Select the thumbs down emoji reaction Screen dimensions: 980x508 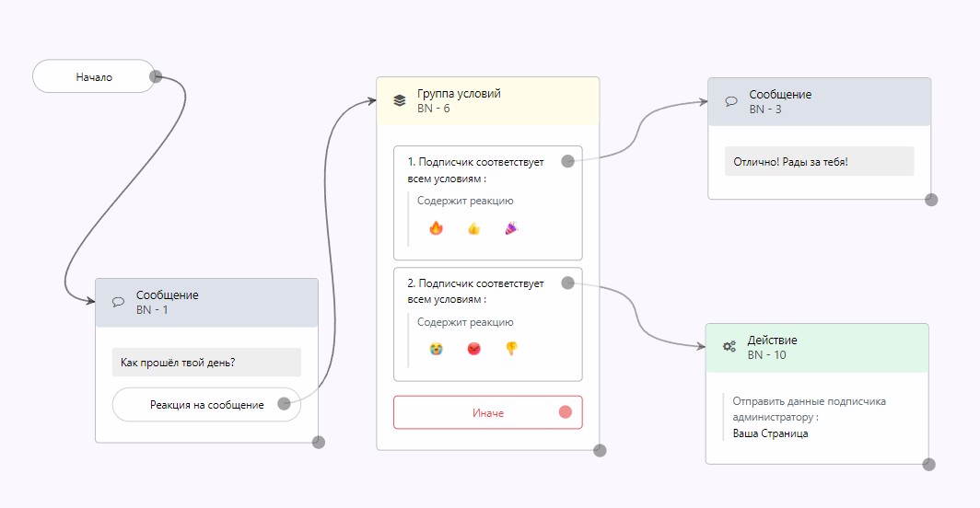point(512,349)
